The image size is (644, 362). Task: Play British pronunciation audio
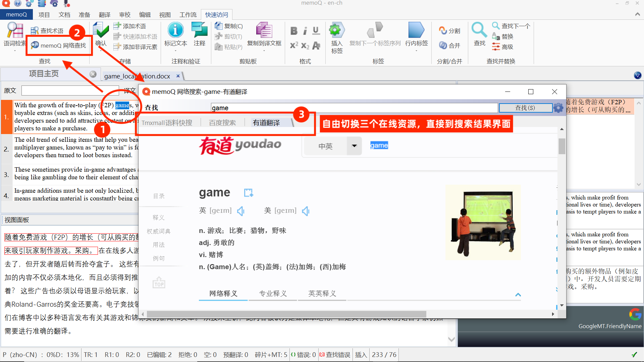241,211
